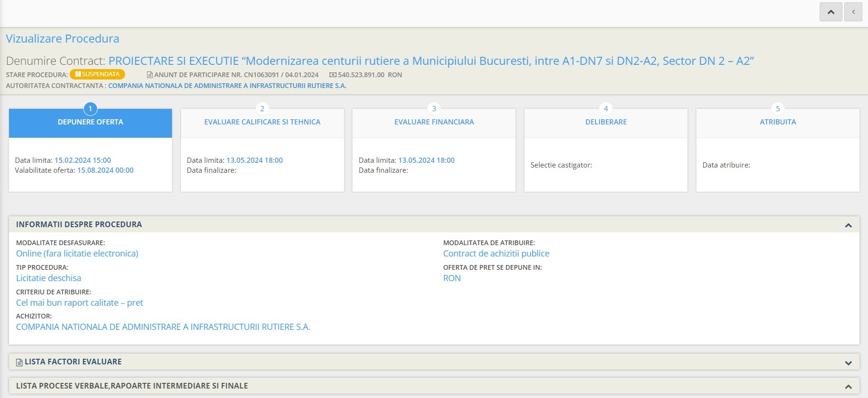868x398 pixels.
Task: Select the DEPUNERE OFERTA step tab
Action: point(90,124)
